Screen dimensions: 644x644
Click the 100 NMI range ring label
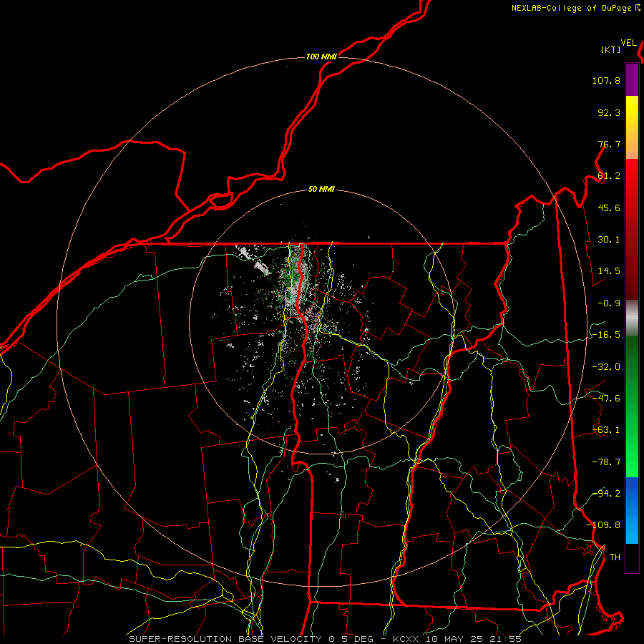tap(321, 57)
